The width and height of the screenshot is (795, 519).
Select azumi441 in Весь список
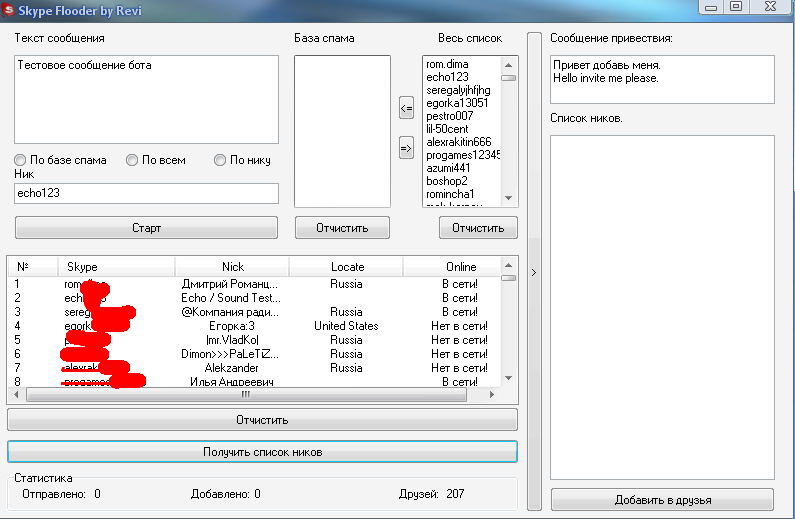tap(462, 168)
